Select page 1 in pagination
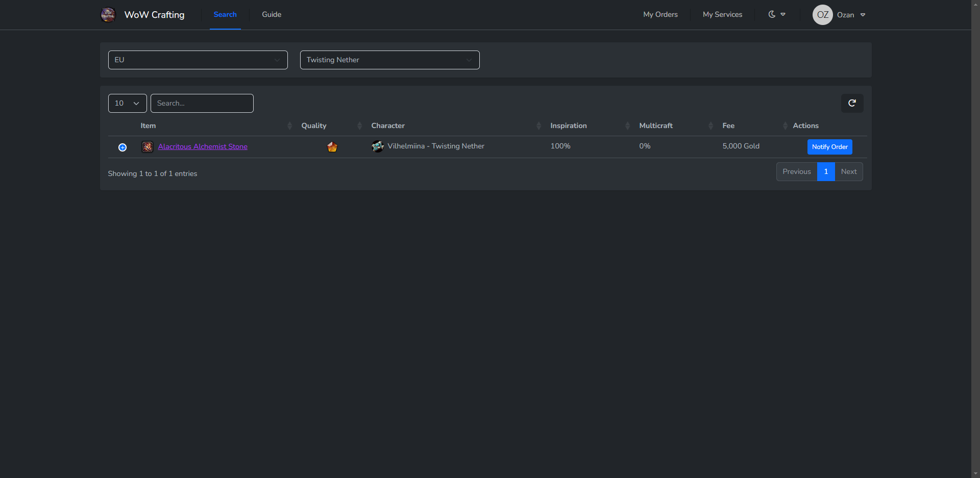980x478 pixels. coord(826,171)
